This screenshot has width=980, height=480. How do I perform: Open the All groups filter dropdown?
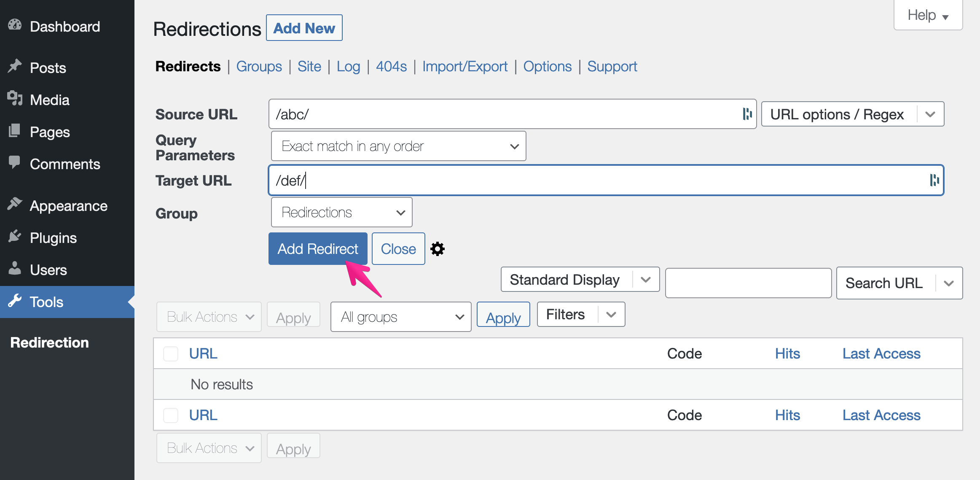[400, 317]
